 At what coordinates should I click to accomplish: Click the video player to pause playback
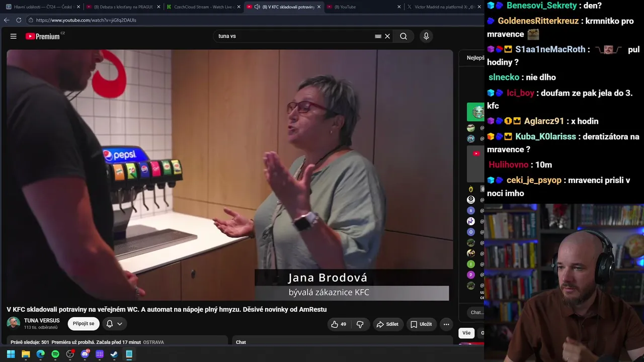(x=230, y=175)
